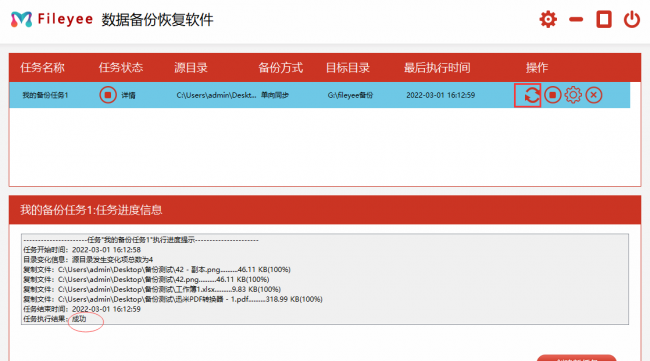Click the time 2022-03-01 16:12:59 in the row
Viewport: 650px width, 361px height.
440,95
